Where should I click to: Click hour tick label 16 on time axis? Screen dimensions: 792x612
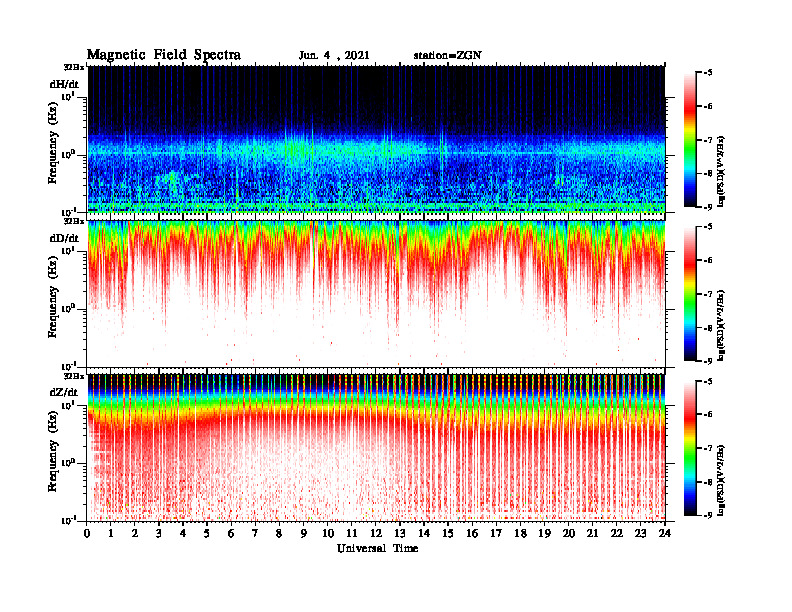tap(472, 533)
